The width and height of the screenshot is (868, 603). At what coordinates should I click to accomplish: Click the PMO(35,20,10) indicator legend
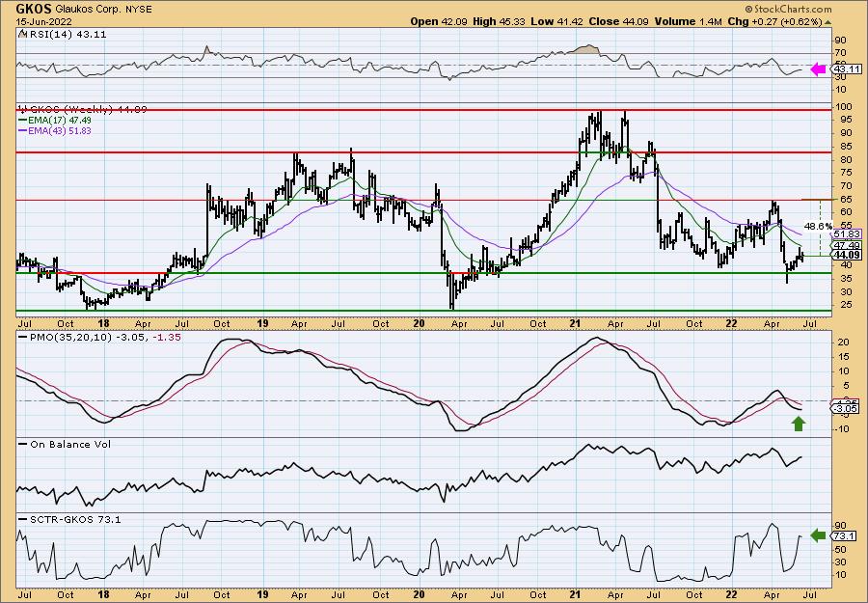(99, 337)
